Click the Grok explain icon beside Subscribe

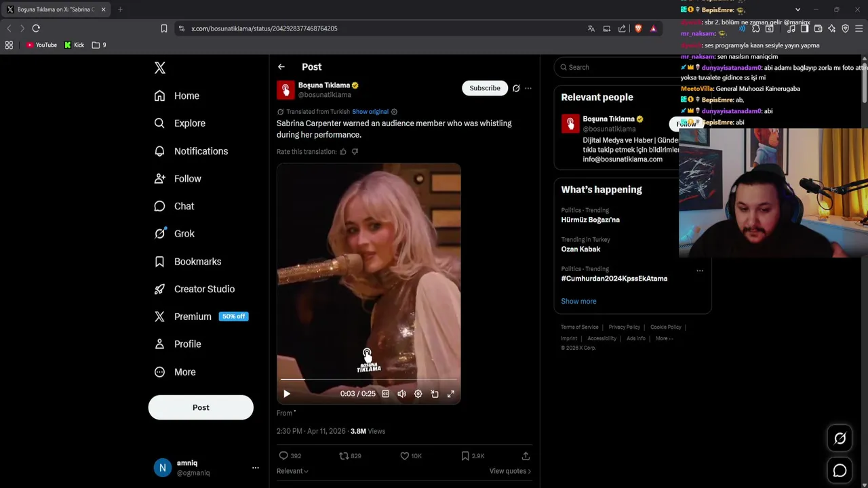click(x=516, y=88)
